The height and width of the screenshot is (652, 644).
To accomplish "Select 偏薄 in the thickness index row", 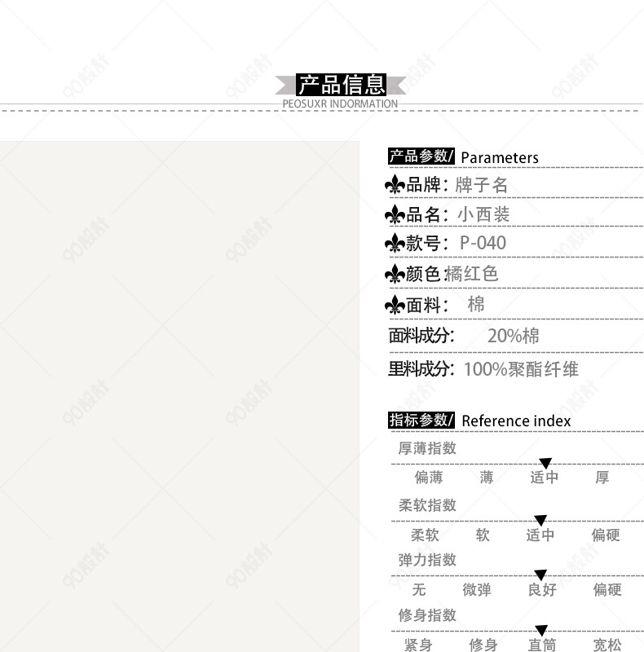I will tap(429, 478).
